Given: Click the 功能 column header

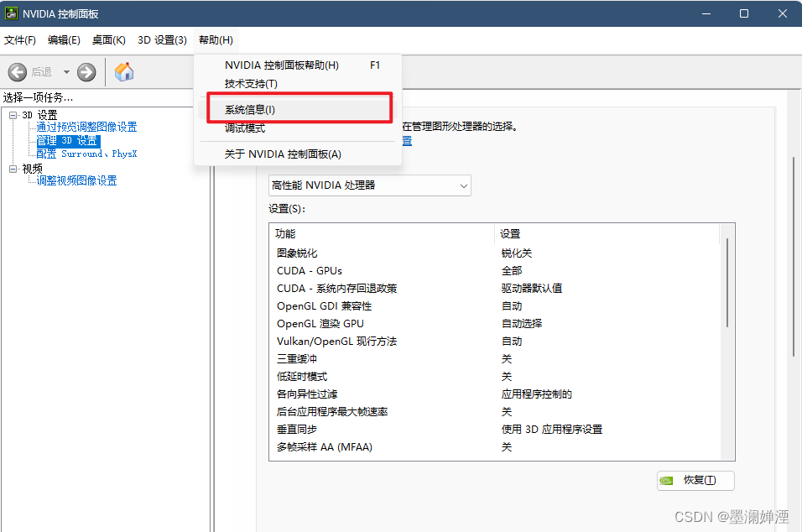Looking at the screenshot, I should [382, 234].
